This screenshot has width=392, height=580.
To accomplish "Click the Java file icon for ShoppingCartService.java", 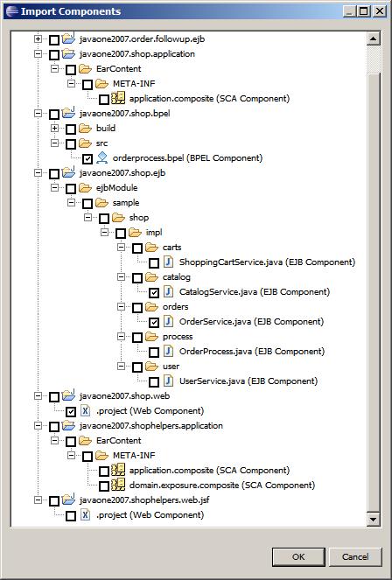I will click(168, 262).
